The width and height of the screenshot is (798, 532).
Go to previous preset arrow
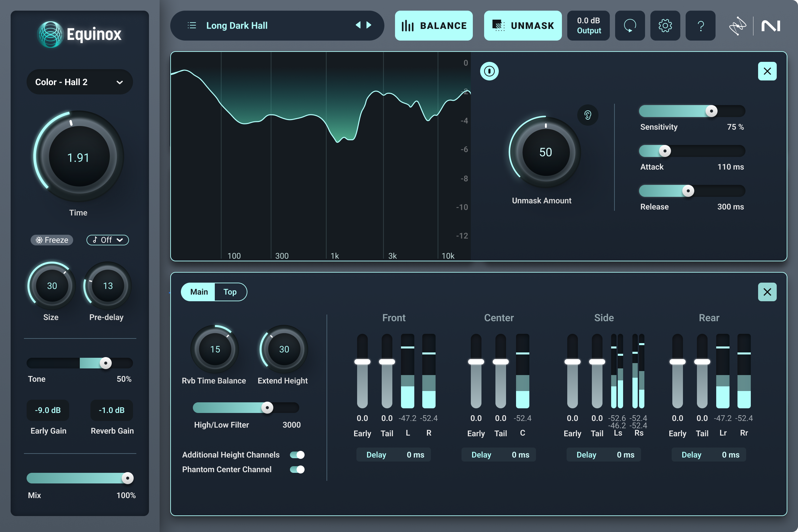click(358, 25)
